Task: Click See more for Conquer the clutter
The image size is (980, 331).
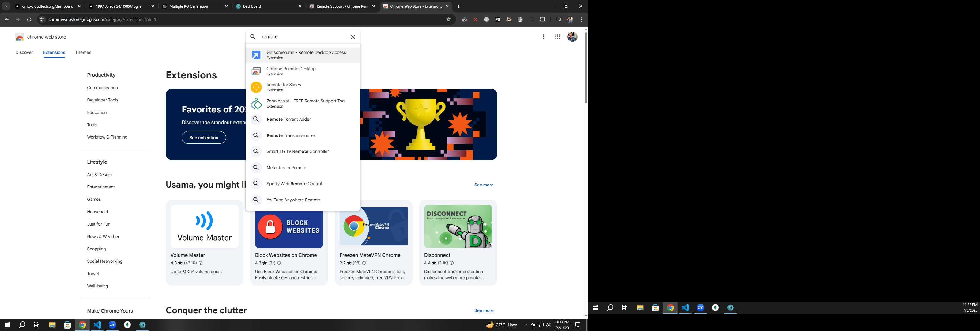Action: (484, 310)
